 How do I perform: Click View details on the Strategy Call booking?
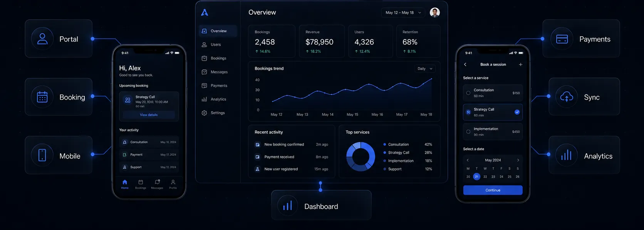click(149, 115)
